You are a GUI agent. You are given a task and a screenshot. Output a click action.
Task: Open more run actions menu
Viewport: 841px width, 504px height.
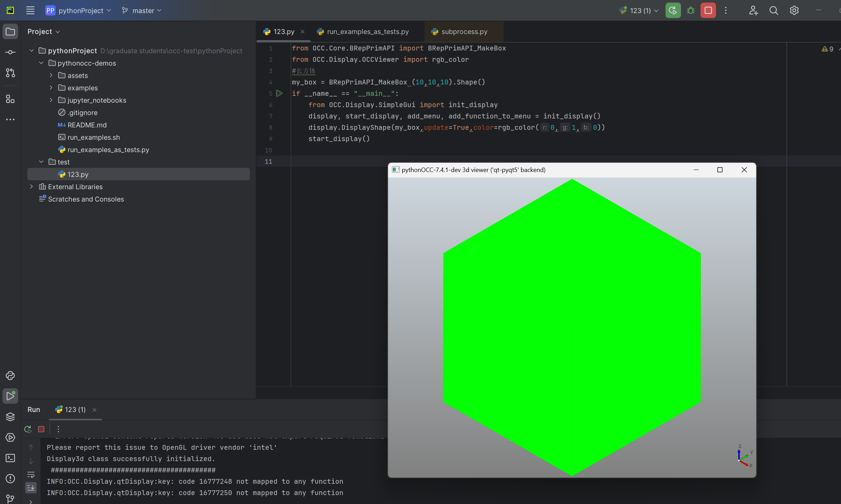tap(726, 10)
